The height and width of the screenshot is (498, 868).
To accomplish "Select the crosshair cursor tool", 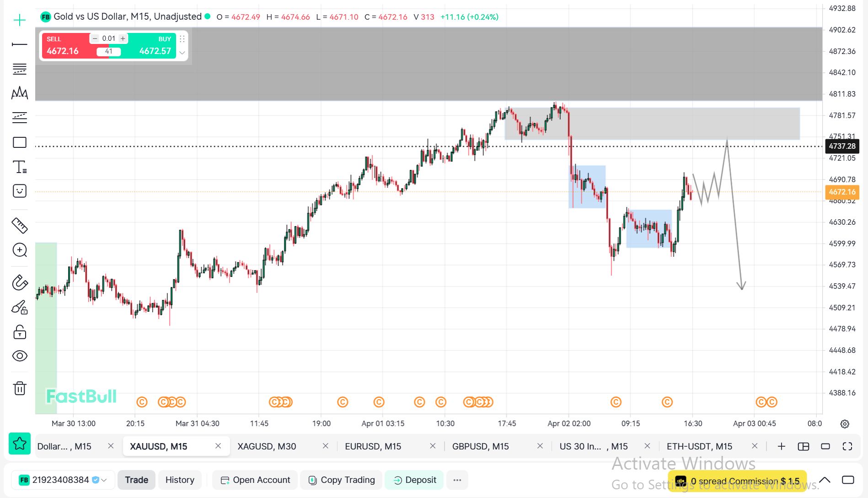I will pos(20,20).
